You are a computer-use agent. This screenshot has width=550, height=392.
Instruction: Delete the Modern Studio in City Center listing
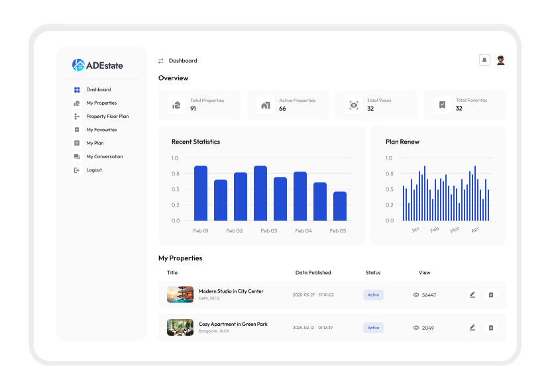click(491, 295)
